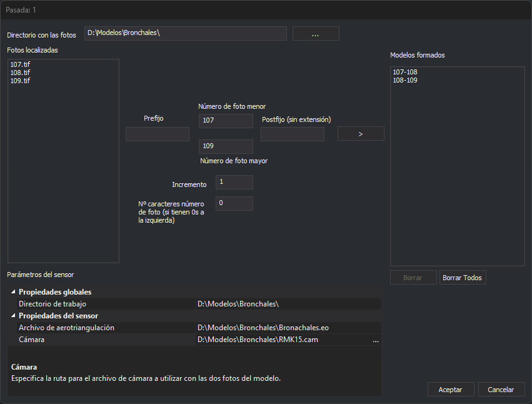Click the number of characters field
The width and height of the screenshot is (532, 404).
234,203
